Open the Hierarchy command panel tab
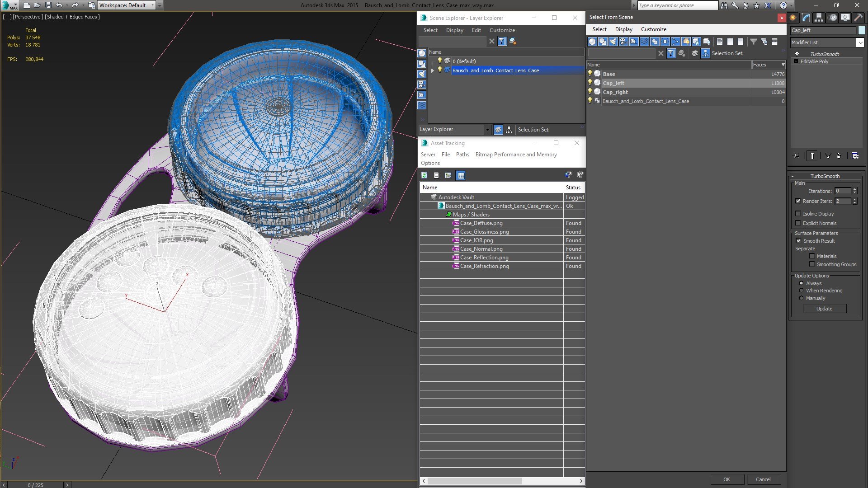Screen dimensions: 868x488 click(x=819, y=18)
